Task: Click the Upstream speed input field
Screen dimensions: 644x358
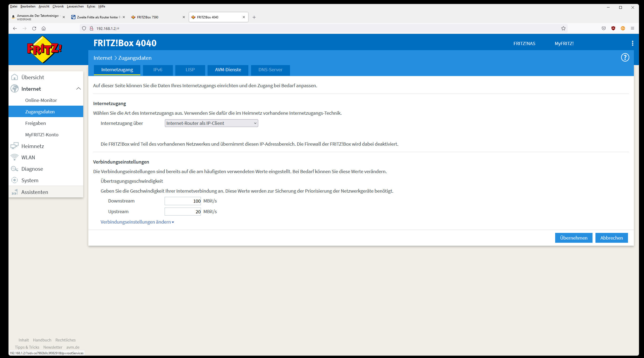Action: pyautogui.click(x=183, y=212)
